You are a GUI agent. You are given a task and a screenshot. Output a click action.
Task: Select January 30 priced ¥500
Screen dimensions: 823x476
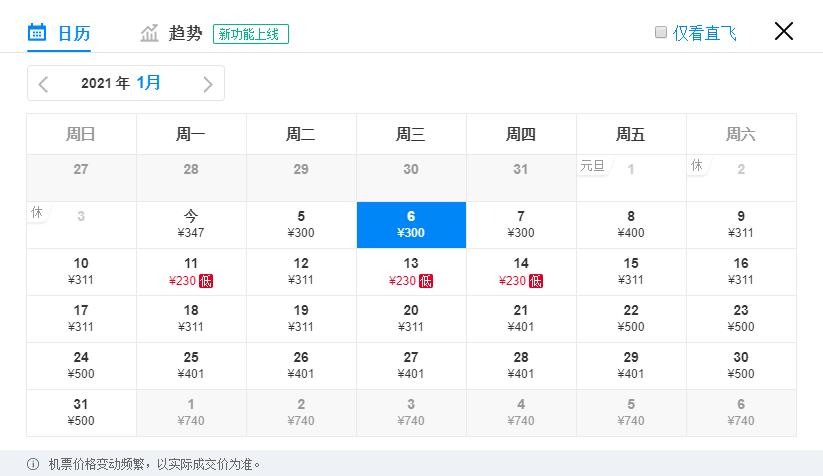point(741,366)
